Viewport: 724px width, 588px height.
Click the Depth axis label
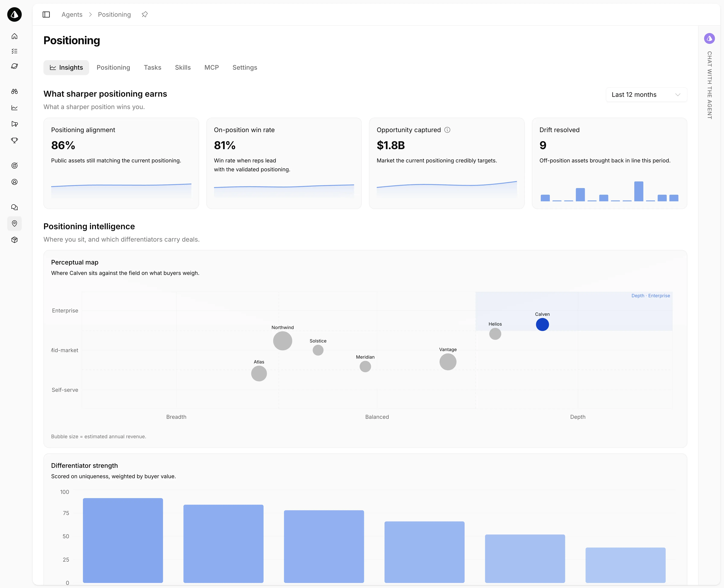tap(578, 417)
